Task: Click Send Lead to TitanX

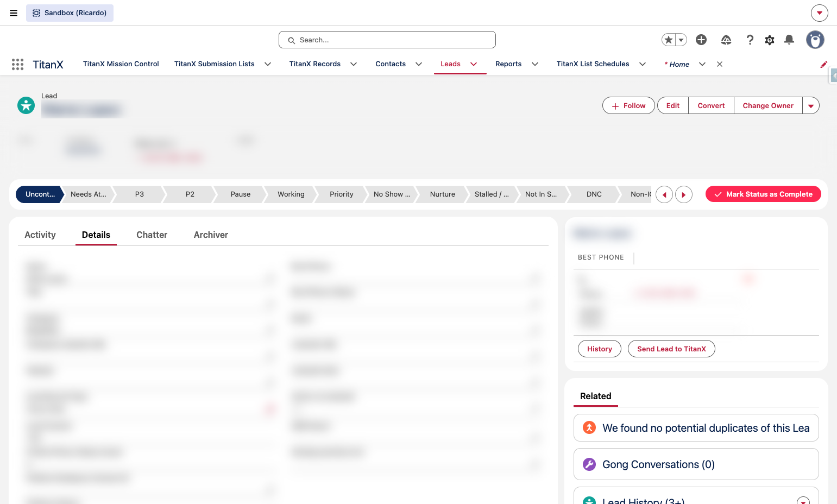Action: 671,349
